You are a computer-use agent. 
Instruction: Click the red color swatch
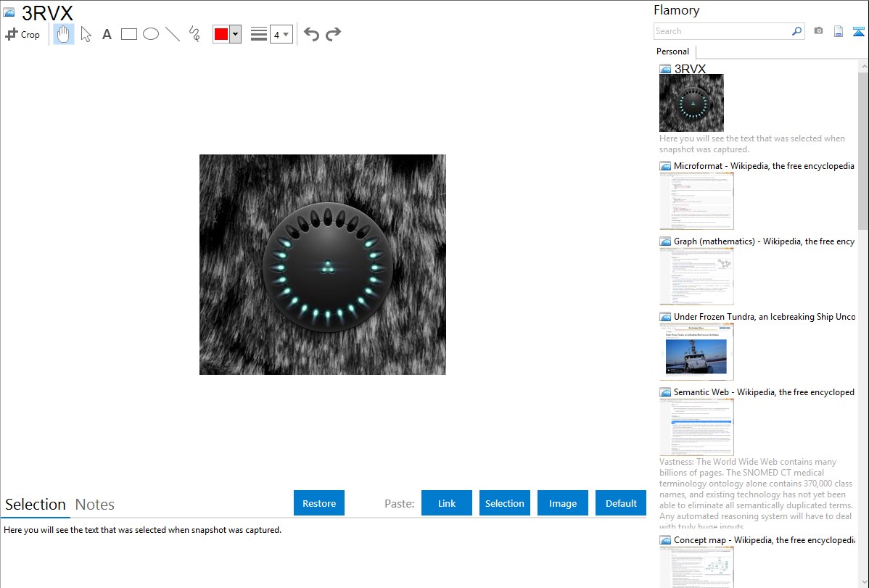(x=221, y=34)
